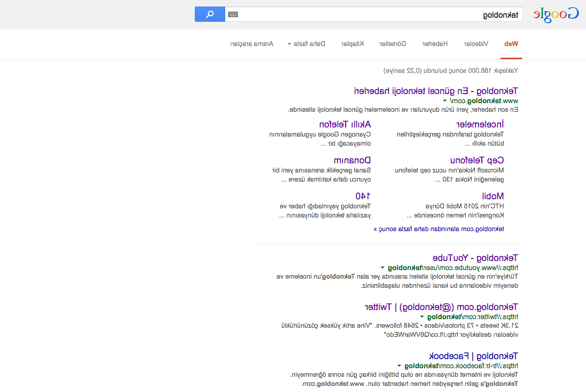Show more results from teknoblog.com
The width and height of the screenshot is (586, 392).
[439, 229]
